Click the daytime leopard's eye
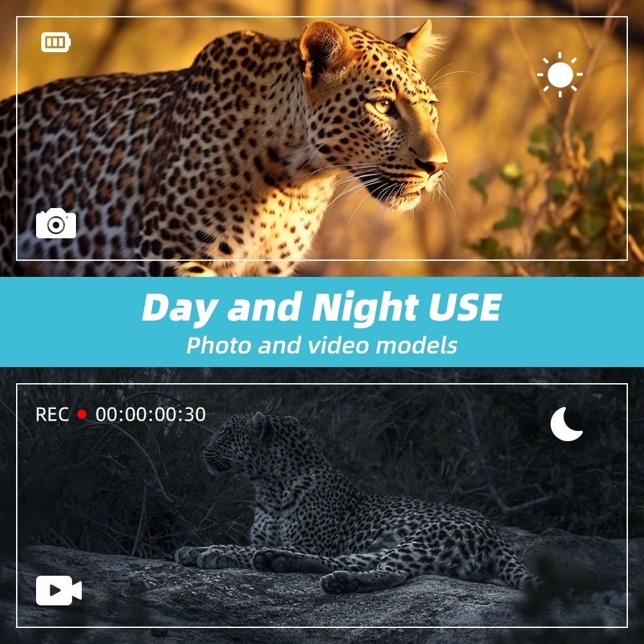644x644 pixels. (x=381, y=106)
